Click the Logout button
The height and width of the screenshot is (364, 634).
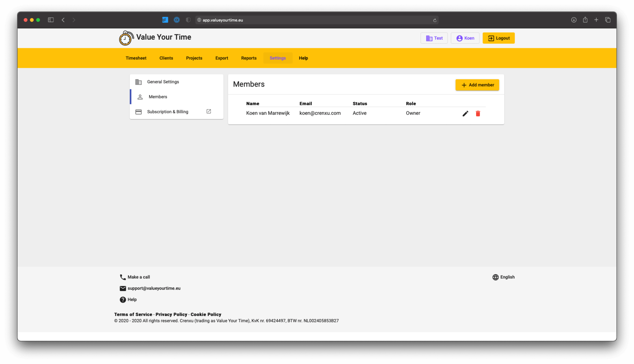[498, 38]
